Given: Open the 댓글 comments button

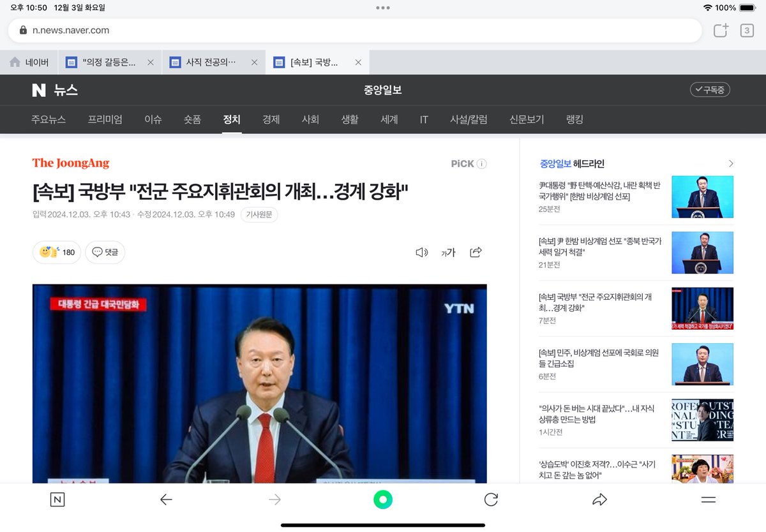Looking at the screenshot, I should click(105, 252).
